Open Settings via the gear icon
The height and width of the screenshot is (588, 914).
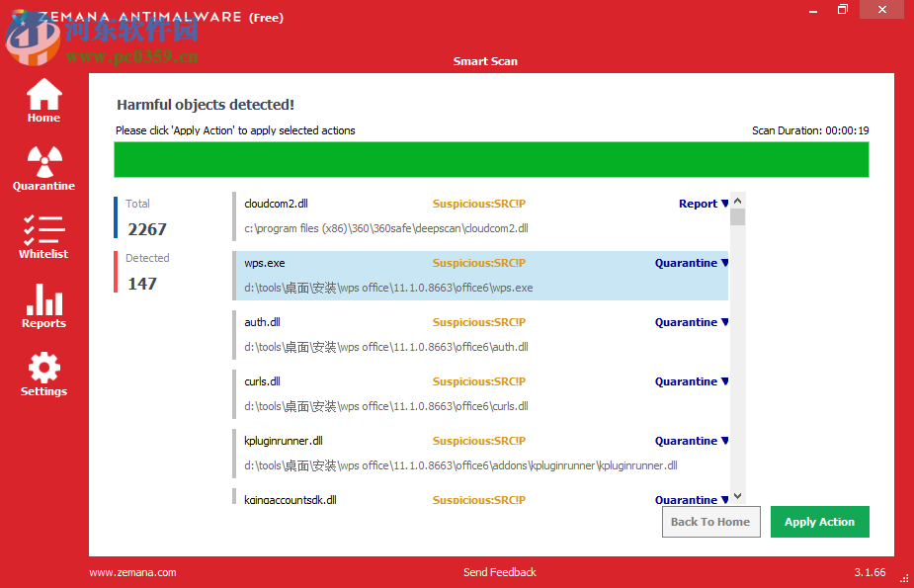42,367
